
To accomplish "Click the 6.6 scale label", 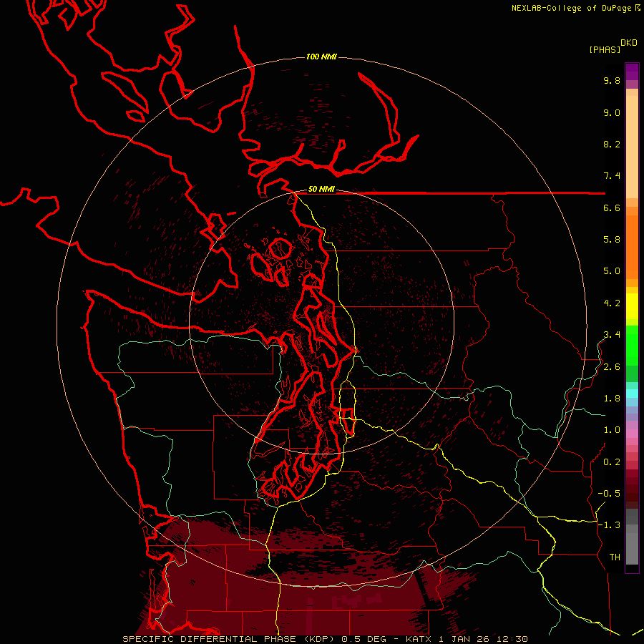I will coord(612,208).
